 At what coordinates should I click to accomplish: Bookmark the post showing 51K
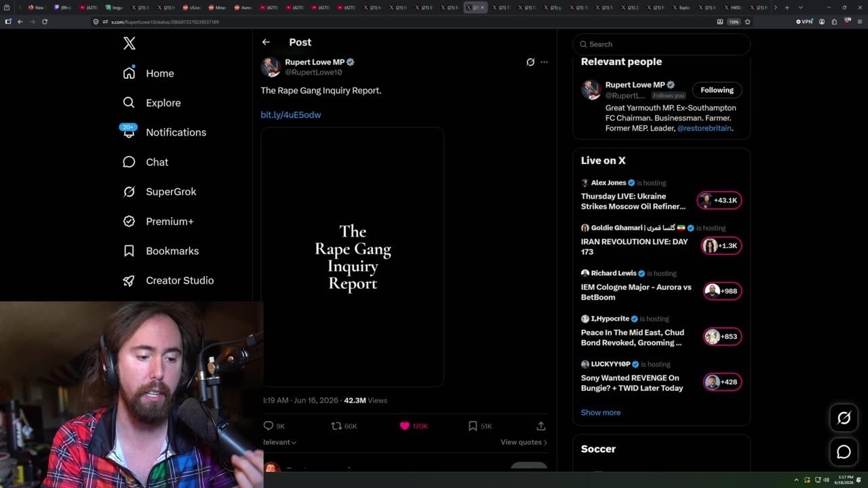click(480, 426)
